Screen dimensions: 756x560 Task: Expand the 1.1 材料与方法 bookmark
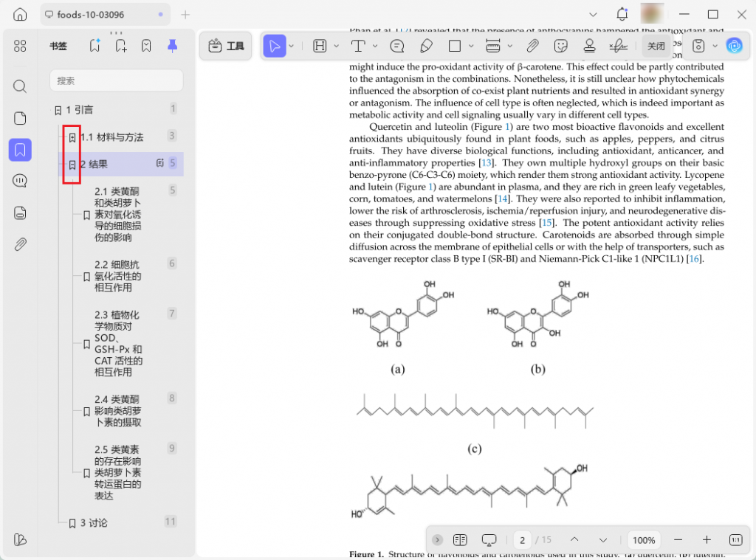point(72,137)
